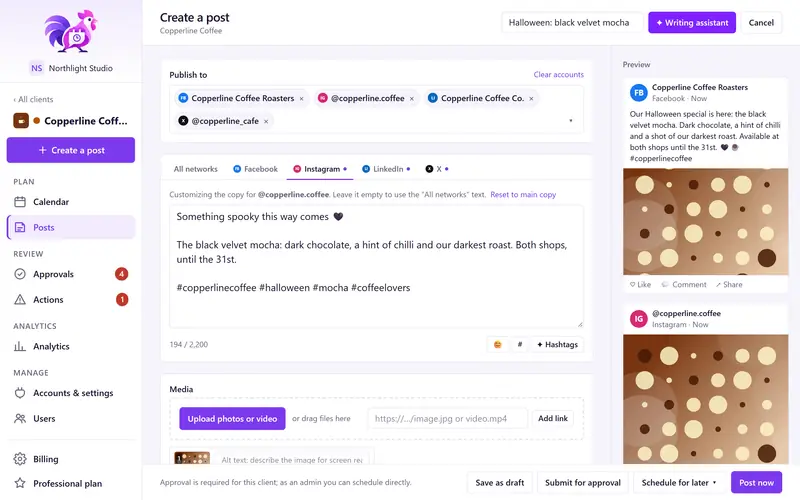Open Actions in the sidebar

click(71, 299)
